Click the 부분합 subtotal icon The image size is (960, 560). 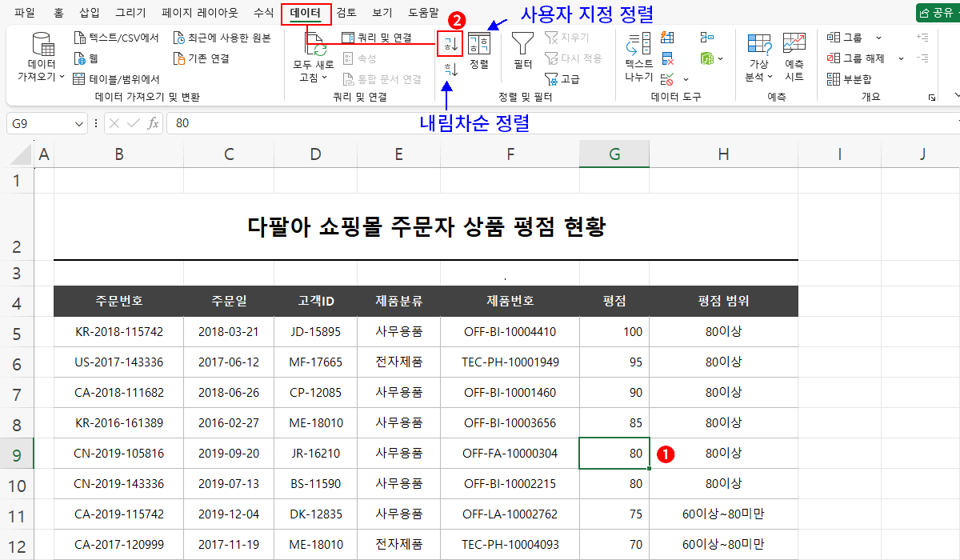834,79
